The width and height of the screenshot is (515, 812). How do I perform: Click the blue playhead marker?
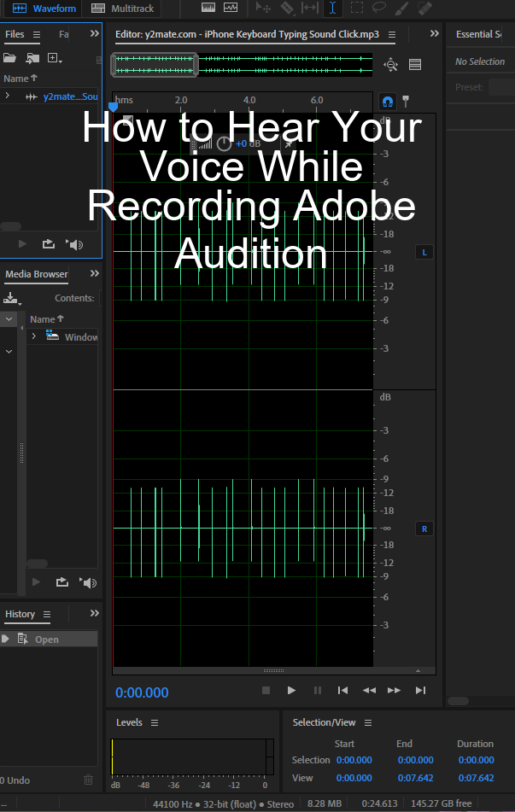point(113,107)
